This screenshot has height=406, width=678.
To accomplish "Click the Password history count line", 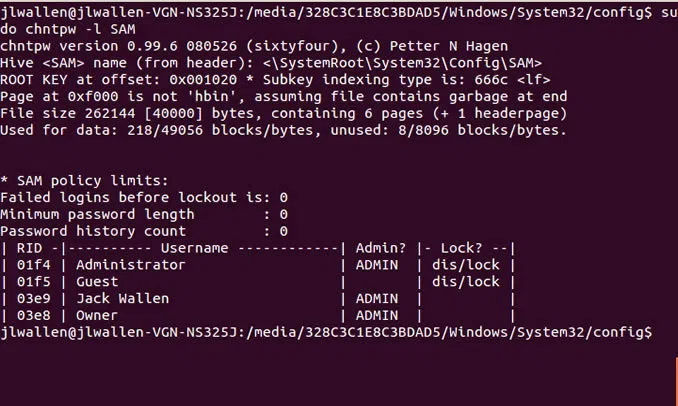I will coord(143,231).
